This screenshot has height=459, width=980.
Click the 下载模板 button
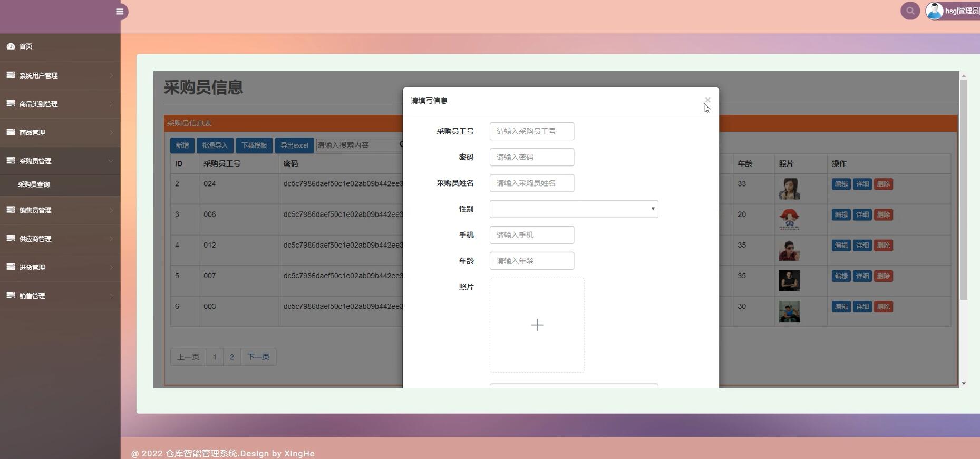(x=254, y=145)
